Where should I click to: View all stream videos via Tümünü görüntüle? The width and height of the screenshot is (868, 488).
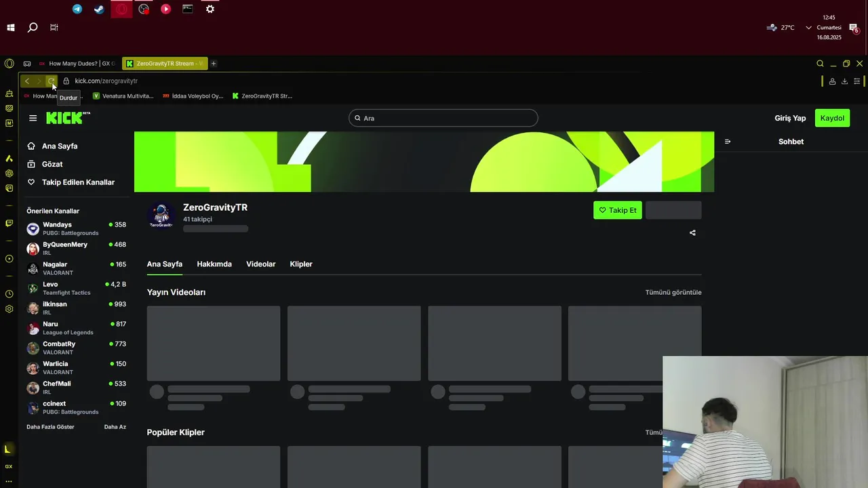(673, 292)
